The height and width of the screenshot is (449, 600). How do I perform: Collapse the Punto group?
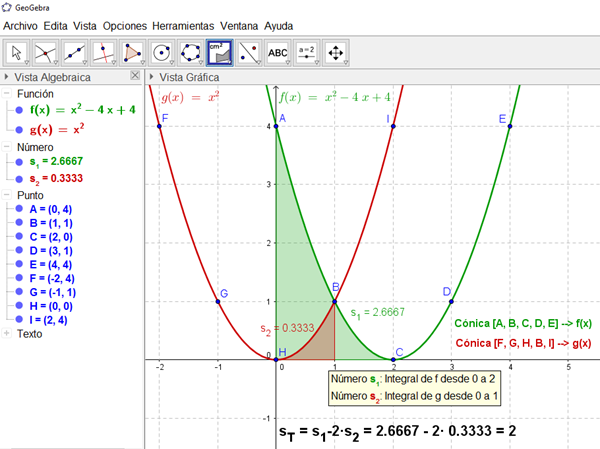tap(8, 195)
